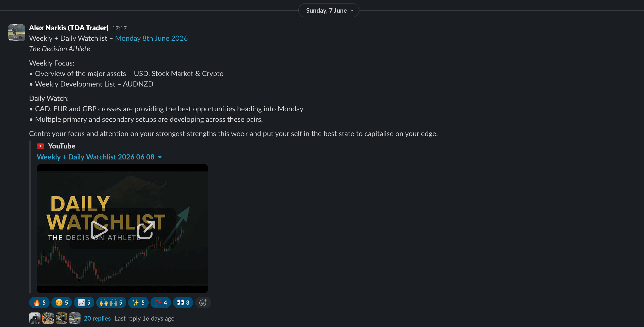Image resolution: width=644 pixels, height=327 pixels.
Task: Open the first replier's avatar in the thread summary
Action: coord(35,318)
